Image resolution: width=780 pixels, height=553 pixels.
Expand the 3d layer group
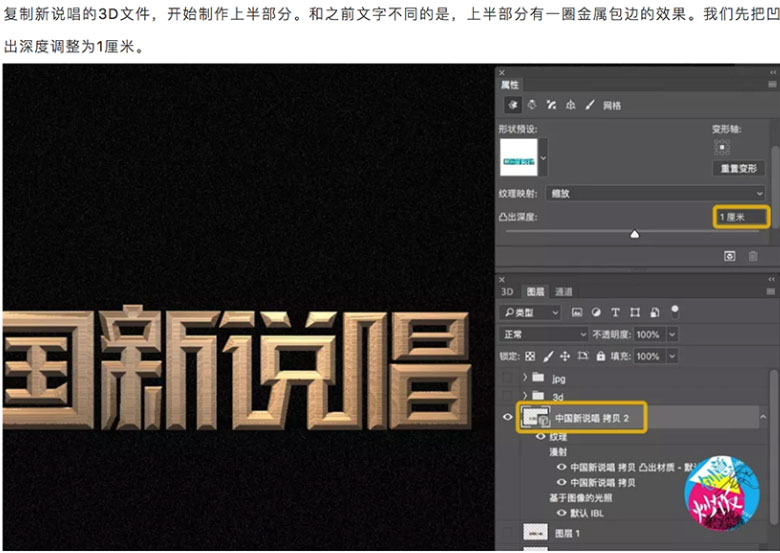click(525, 396)
